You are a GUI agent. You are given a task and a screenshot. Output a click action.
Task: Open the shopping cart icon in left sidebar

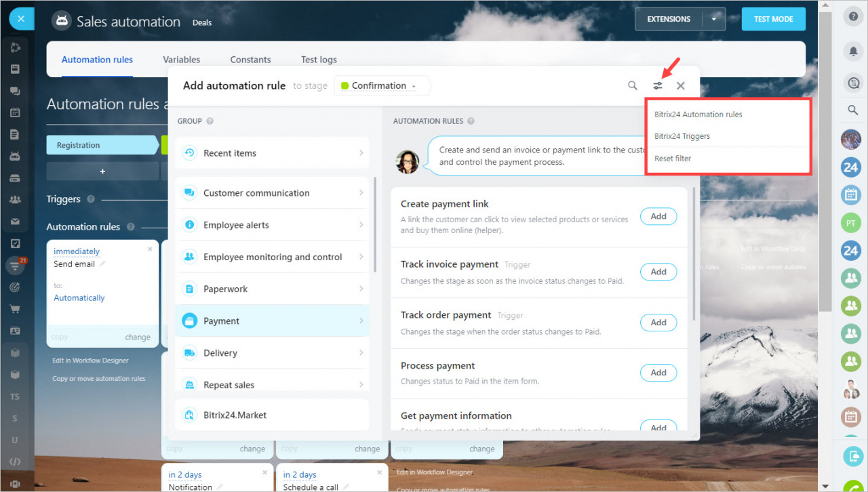[x=15, y=309]
